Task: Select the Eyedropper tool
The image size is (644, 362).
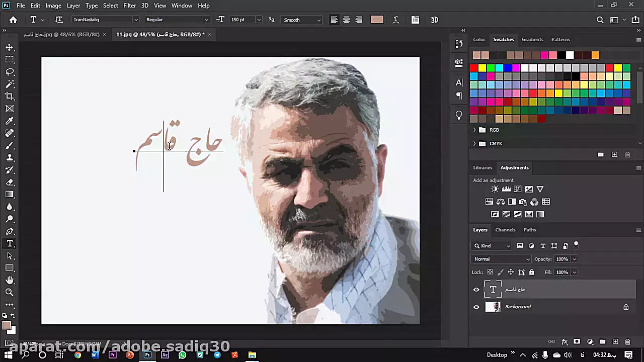Action: tap(10, 121)
